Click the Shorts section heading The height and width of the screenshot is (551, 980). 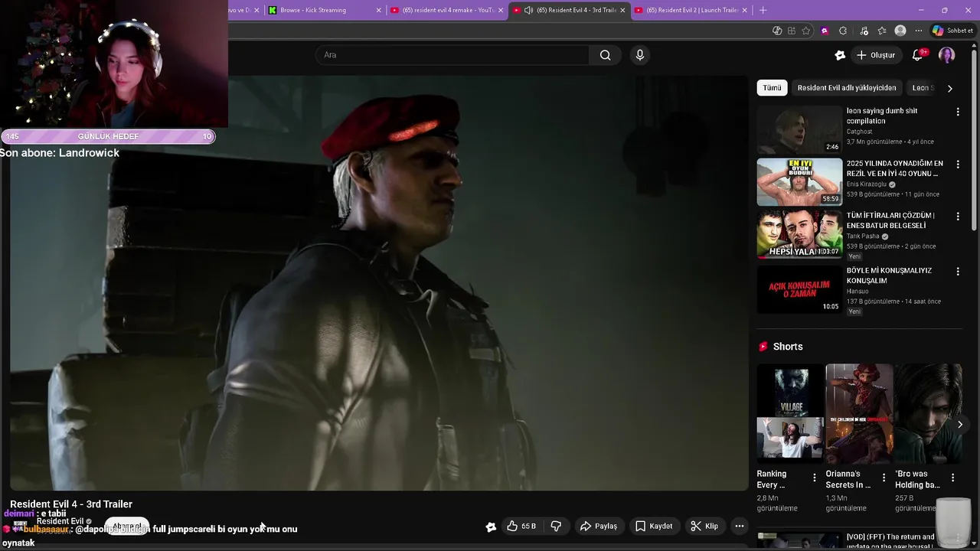click(x=788, y=347)
